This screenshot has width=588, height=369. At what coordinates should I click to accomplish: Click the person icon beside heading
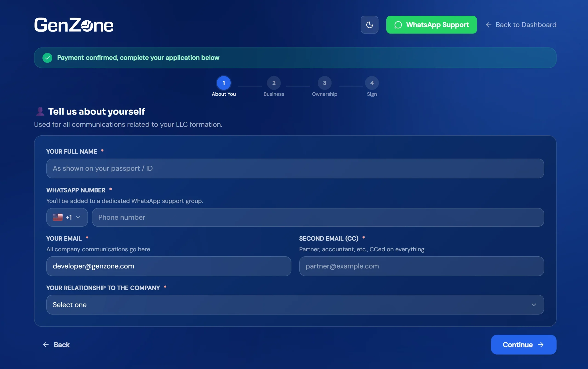(x=40, y=112)
